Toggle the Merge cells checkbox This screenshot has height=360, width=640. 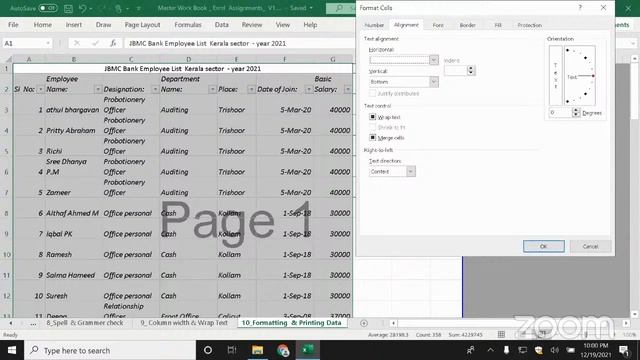tap(372, 137)
